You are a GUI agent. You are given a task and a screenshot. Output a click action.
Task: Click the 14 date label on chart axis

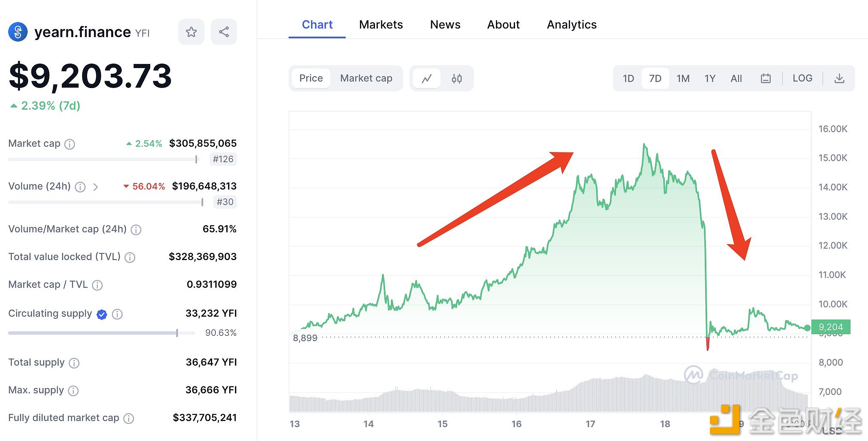[x=368, y=424]
